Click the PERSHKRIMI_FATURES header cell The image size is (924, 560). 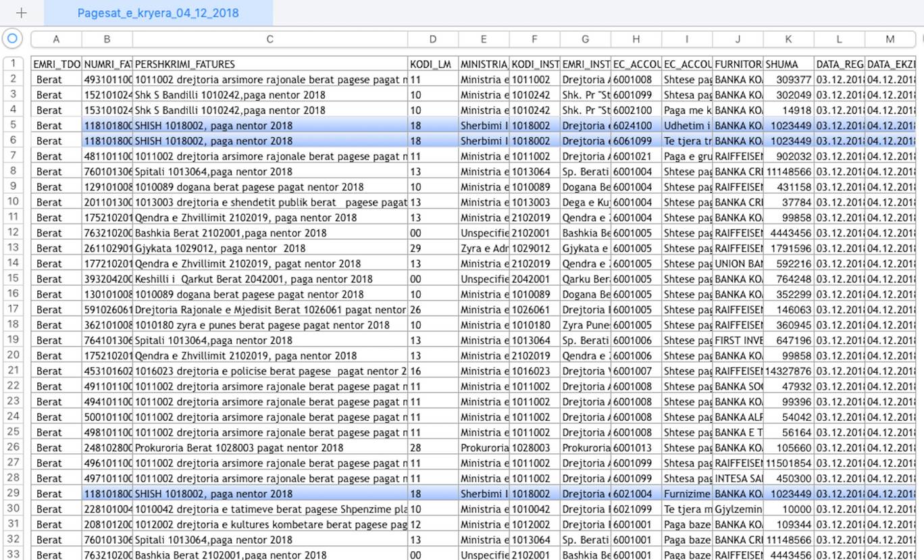(x=269, y=64)
